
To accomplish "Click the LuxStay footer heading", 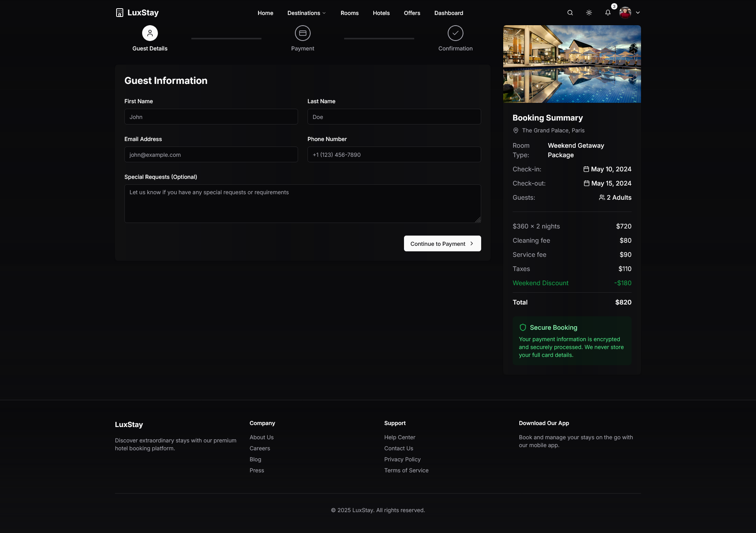I will (129, 425).
